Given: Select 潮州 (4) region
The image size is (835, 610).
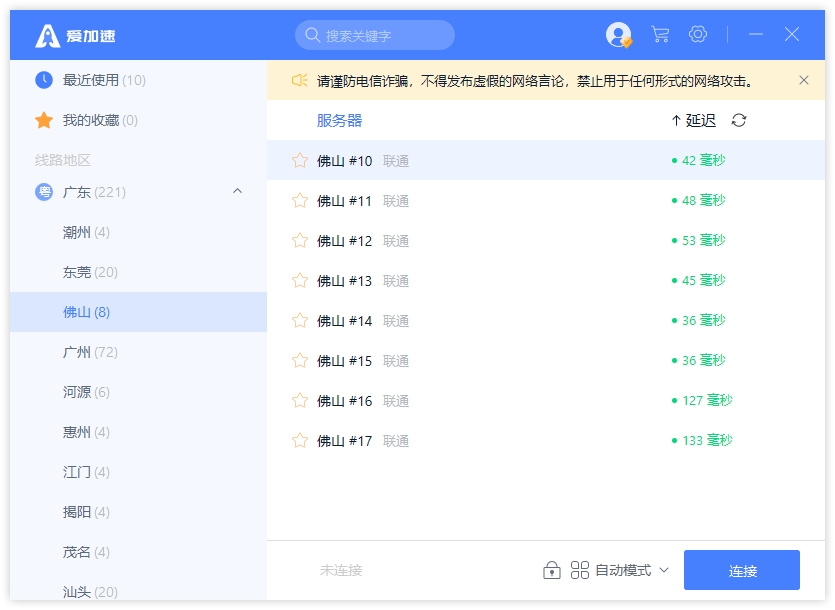Looking at the screenshot, I should point(138,232).
